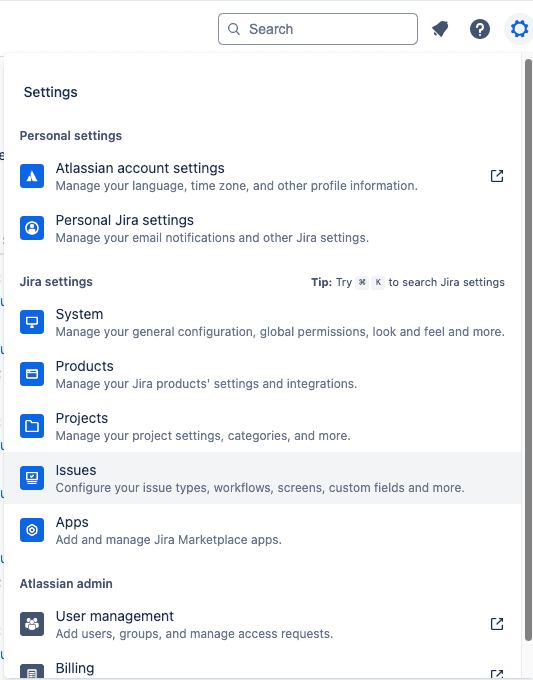533x680 pixels.
Task: Click the 'Personal settings' section heading
Action: coord(71,136)
